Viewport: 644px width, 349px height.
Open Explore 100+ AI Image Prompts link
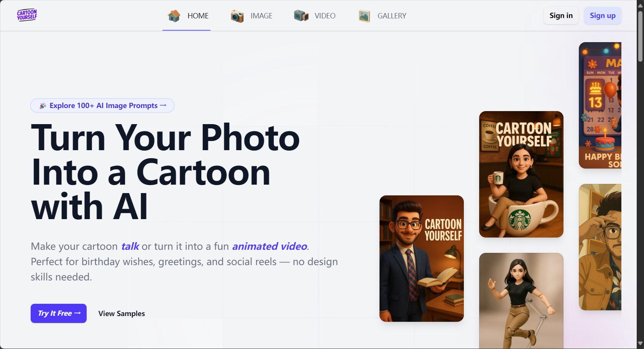coord(102,105)
